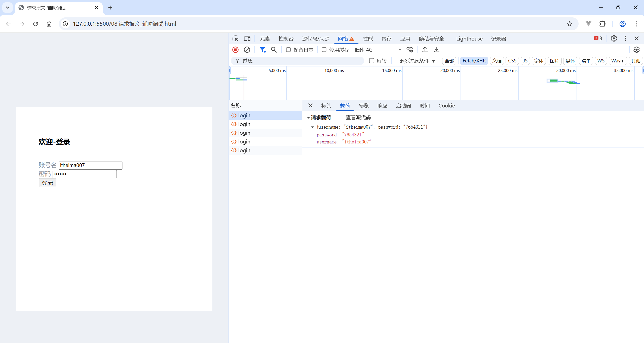Import a HAR file with the upload icon
Viewport: 644px width, 343px height.
tap(425, 50)
